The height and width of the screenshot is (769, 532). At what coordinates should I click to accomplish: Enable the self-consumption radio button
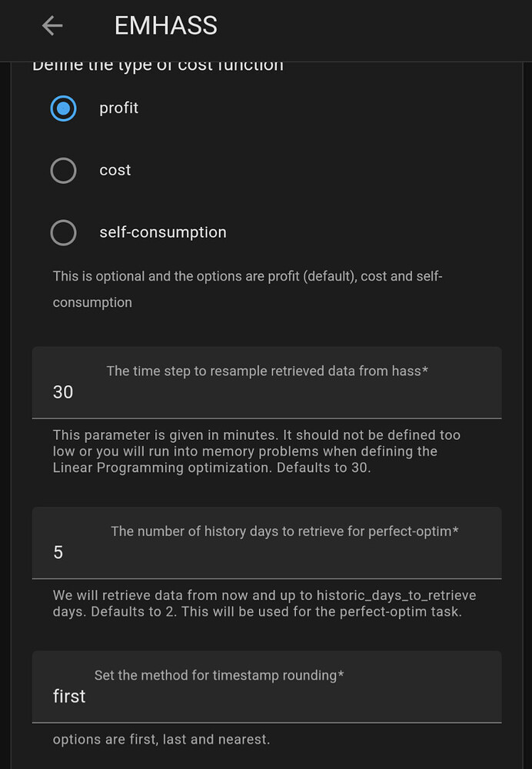point(63,232)
